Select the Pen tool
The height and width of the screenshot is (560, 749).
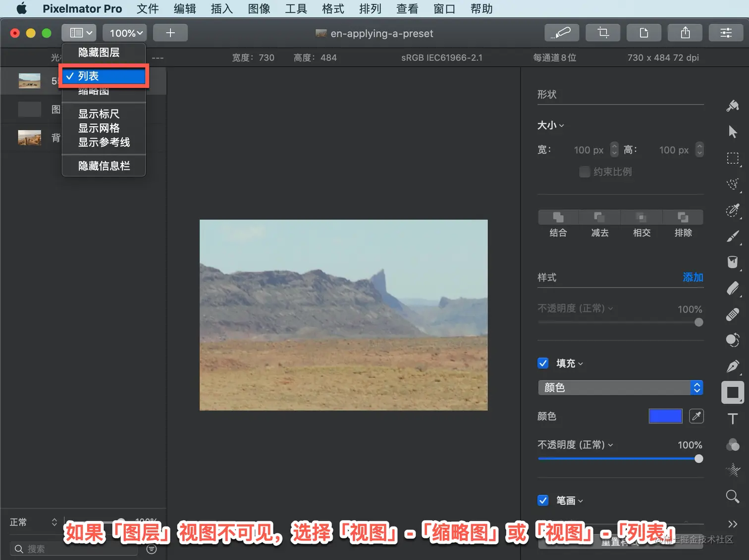733,366
